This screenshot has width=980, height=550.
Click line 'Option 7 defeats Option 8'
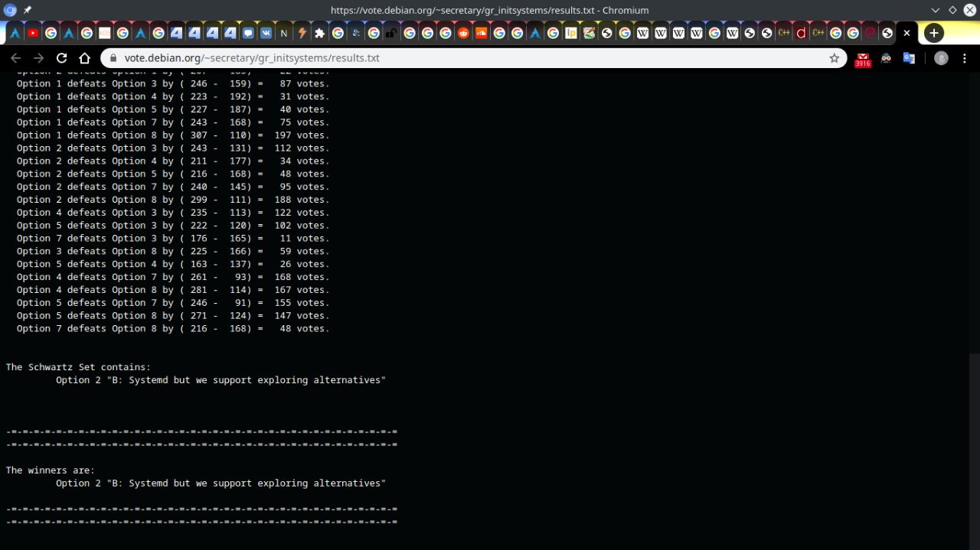tap(173, 328)
